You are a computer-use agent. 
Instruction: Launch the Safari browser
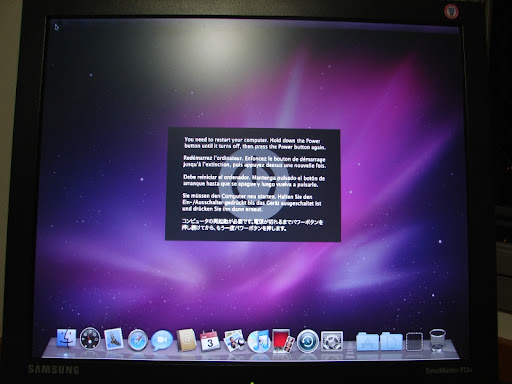138,340
